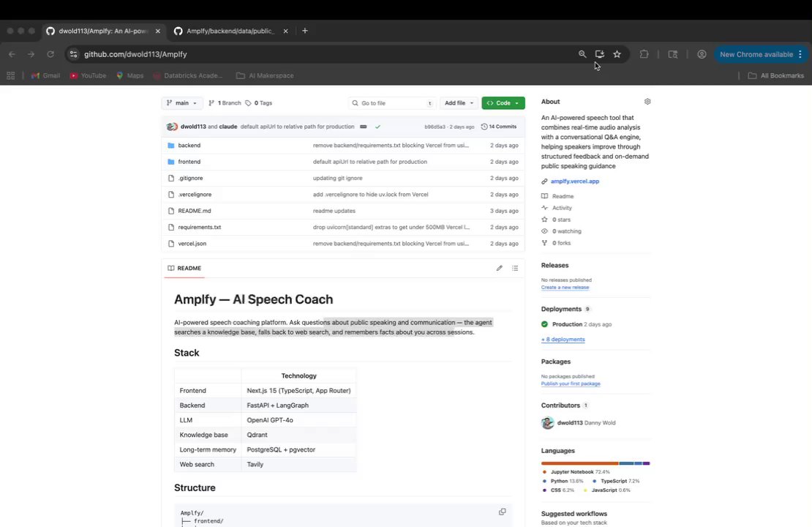
Task: Open the vercel.json file
Action: (x=192, y=244)
